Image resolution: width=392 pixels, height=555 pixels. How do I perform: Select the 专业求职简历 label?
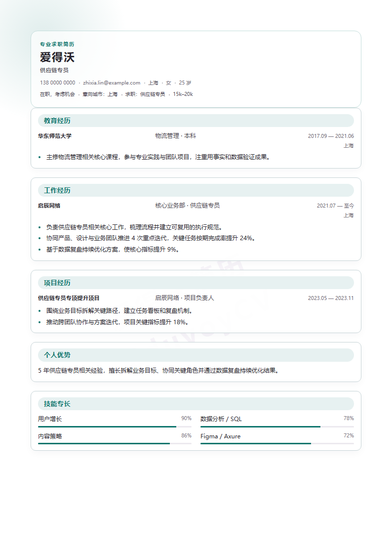pyautogui.click(x=57, y=44)
